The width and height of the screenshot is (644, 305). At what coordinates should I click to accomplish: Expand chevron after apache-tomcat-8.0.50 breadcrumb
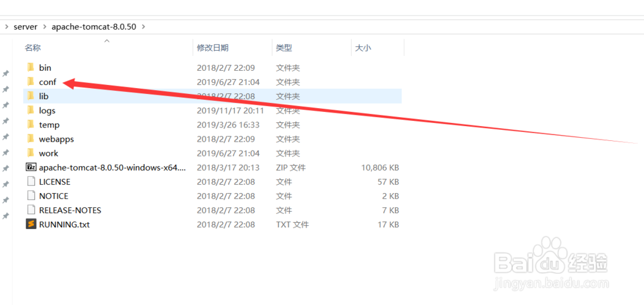[x=143, y=26]
